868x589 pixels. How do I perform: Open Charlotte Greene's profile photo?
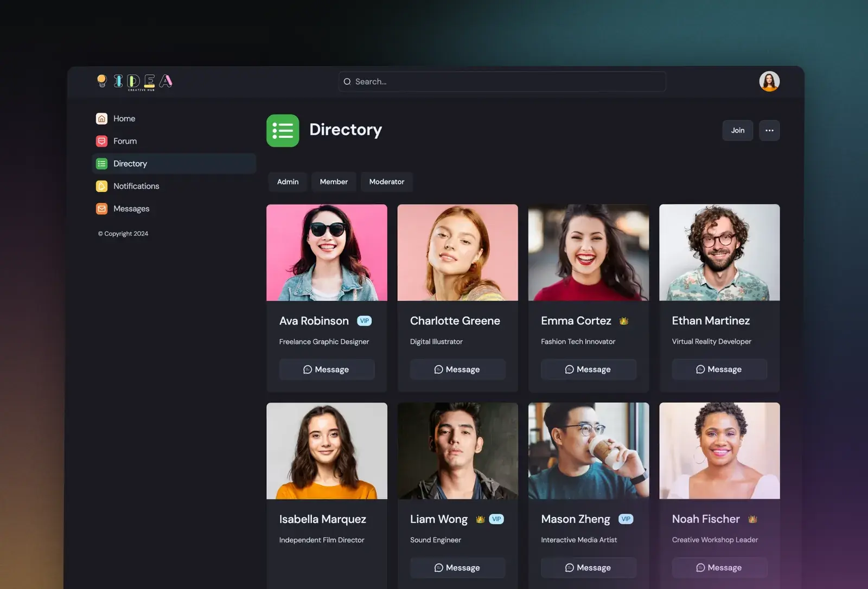point(457,253)
